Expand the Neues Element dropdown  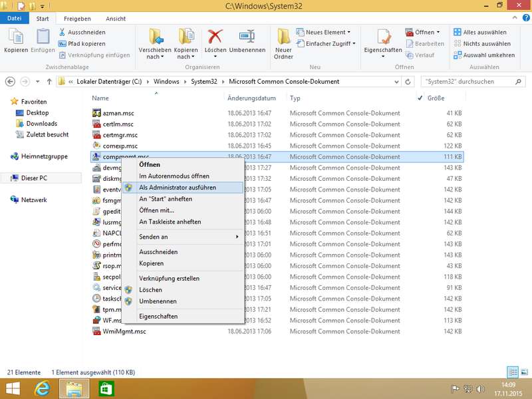tap(327, 32)
